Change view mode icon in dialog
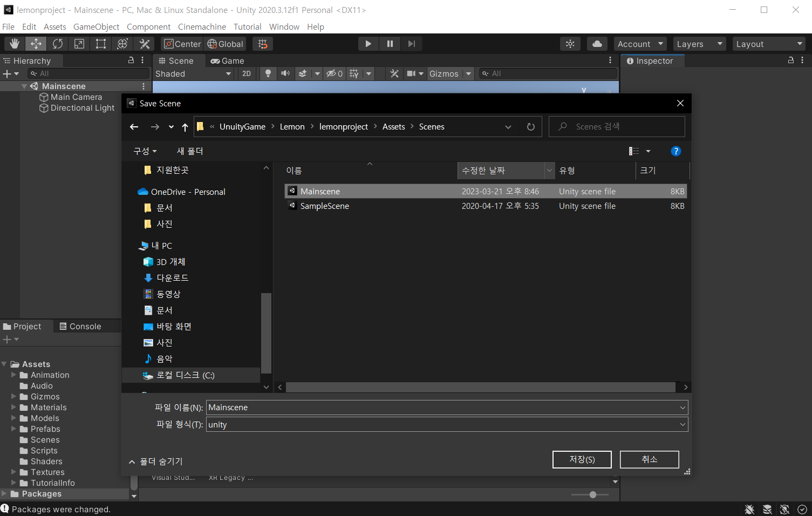Image resolution: width=812 pixels, height=516 pixels. point(634,151)
